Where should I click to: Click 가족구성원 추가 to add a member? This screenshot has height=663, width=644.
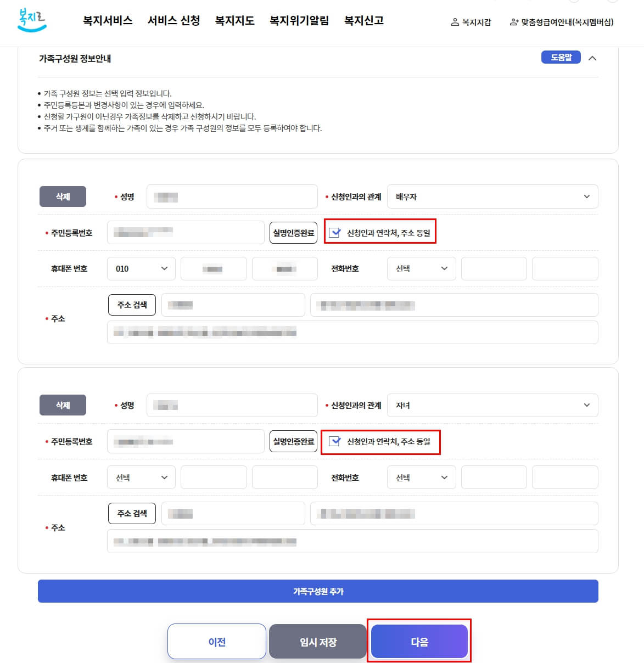point(317,591)
